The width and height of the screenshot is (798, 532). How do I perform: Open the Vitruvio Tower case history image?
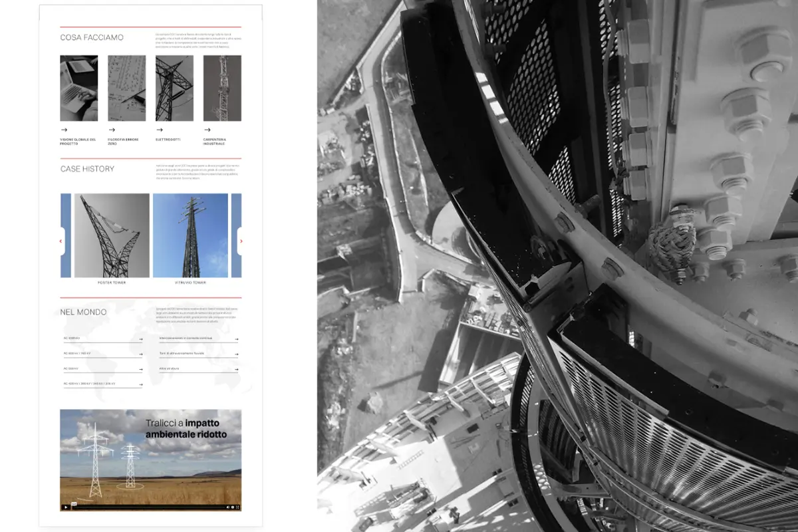click(190, 235)
